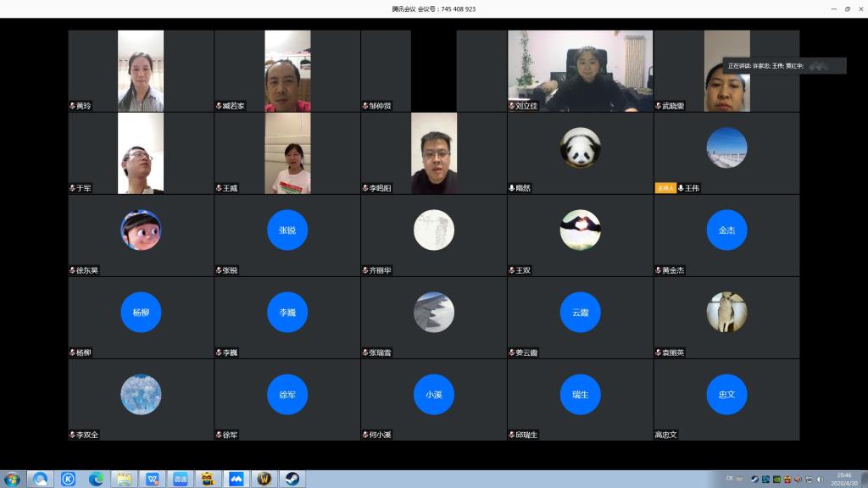Image resolution: width=868 pixels, height=488 pixels.
Task: Open the Tencent Meeting taskbar icon
Action: (x=236, y=479)
